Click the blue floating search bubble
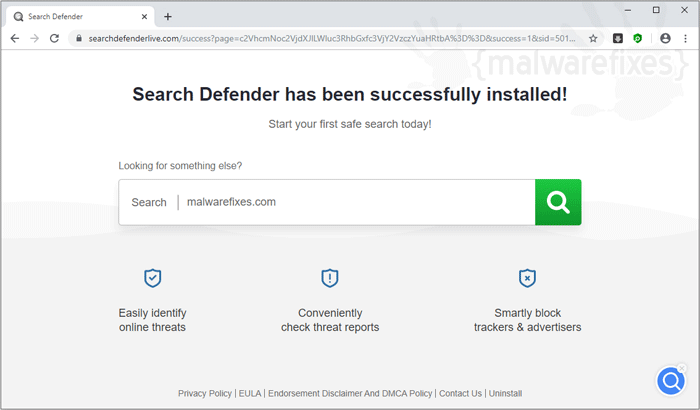 pyautogui.click(x=671, y=381)
